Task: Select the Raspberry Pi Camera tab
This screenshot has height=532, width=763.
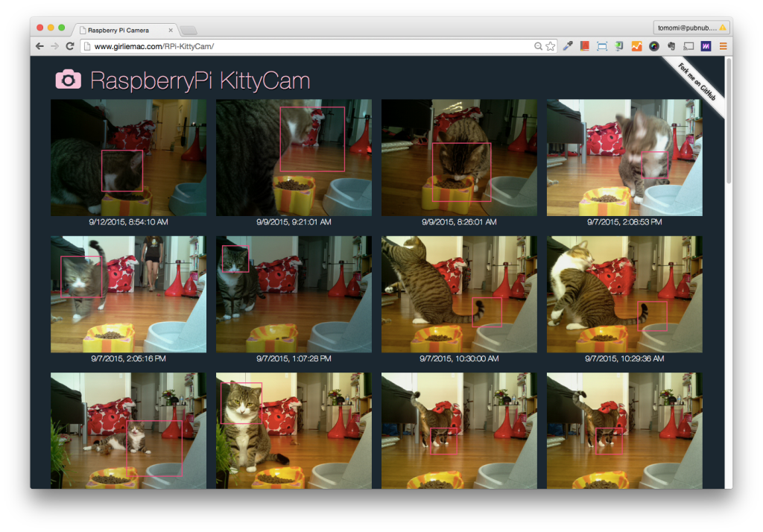Action: pyautogui.click(x=119, y=31)
